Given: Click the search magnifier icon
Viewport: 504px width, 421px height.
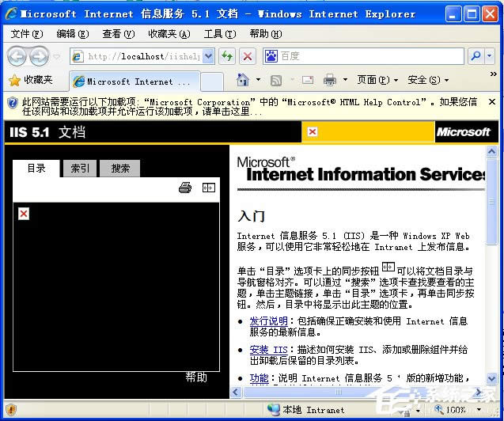Looking at the screenshot, I should (x=476, y=56).
